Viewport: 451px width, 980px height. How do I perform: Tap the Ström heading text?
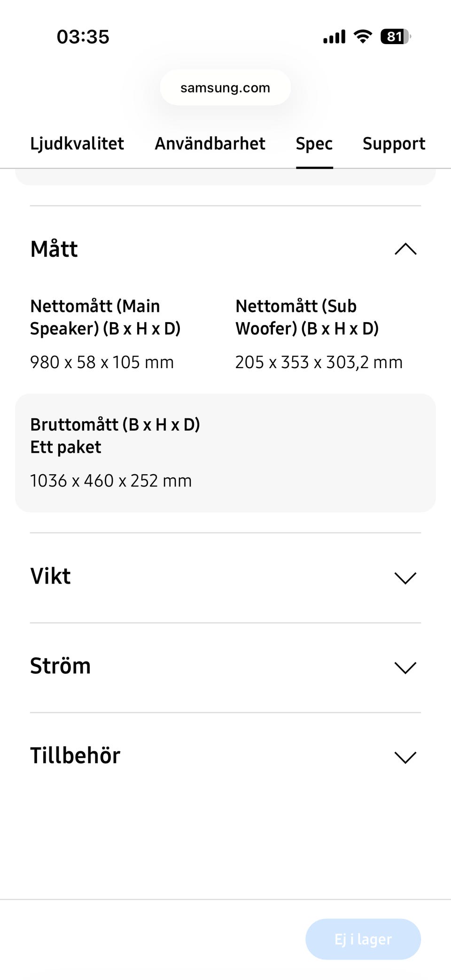[61, 666]
